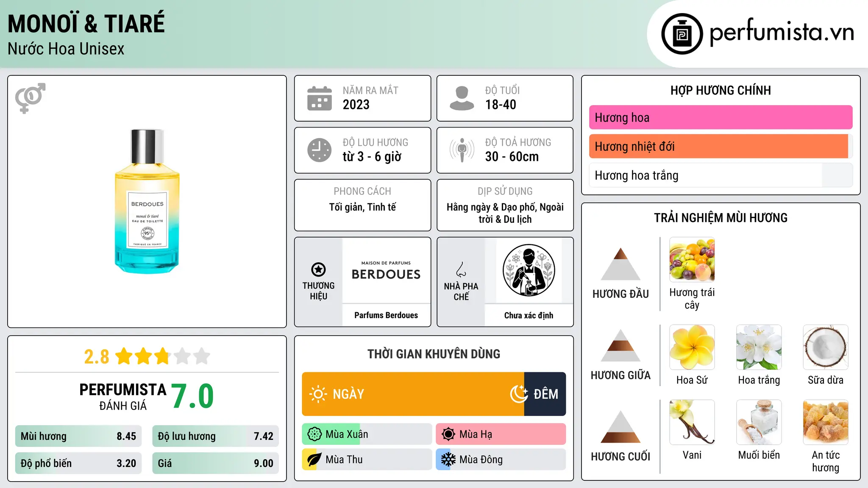Viewport: 868px width, 488px height.
Task: Open the Vani vanilla note image
Action: coord(692,422)
